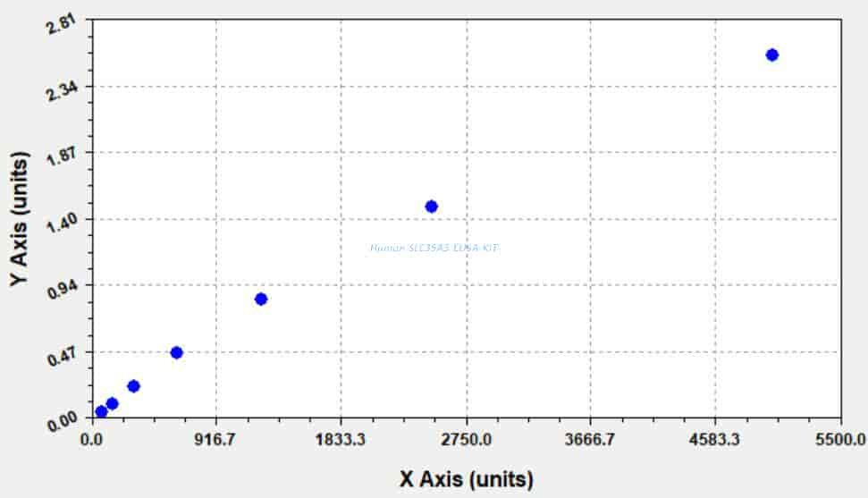This screenshot has width=868, height=498.
Task: Click the Y-axis tick label 2.81
Action: pyautogui.click(x=62, y=24)
